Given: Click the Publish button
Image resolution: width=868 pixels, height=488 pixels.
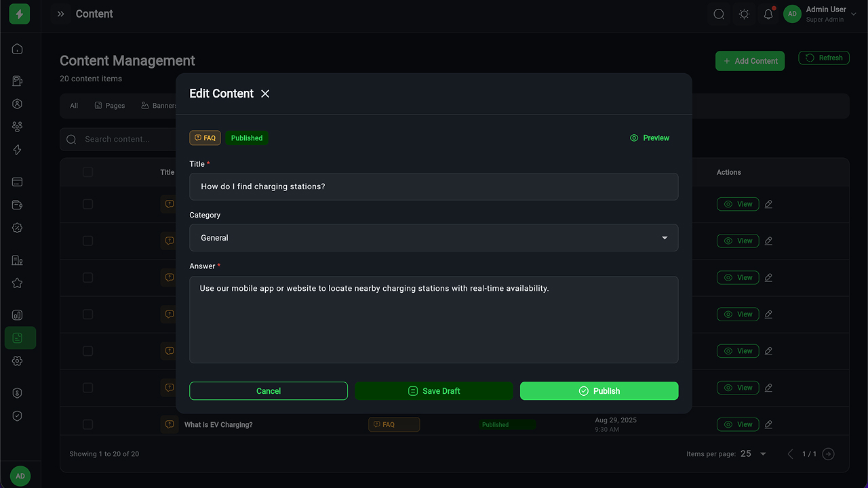Looking at the screenshot, I should point(599,391).
